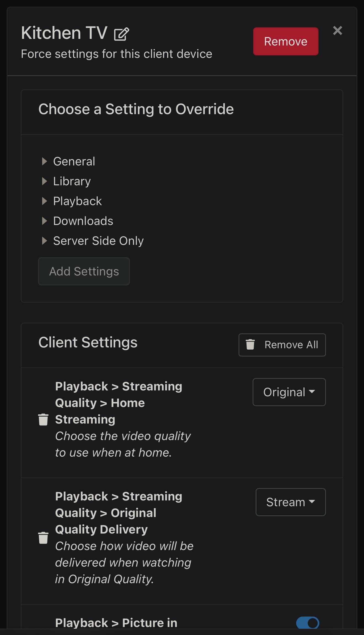The image size is (364, 635).
Task: Expand the Library settings arrow
Action: pyautogui.click(x=44, y=181)
